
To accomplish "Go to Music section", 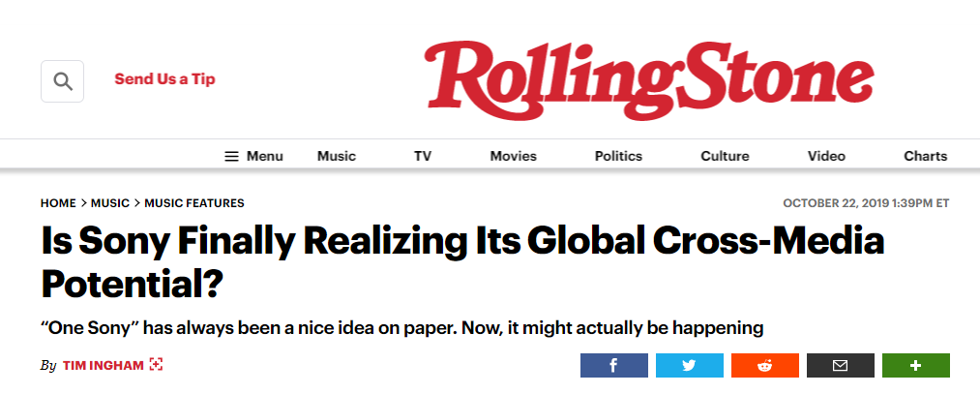I will 337,157.
